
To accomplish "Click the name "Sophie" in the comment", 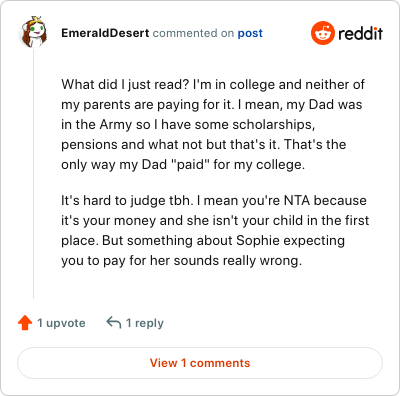I will click(x=258, y=240).
